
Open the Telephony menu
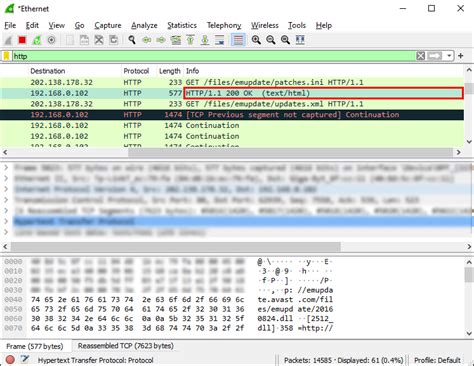(x=224, y=26)
